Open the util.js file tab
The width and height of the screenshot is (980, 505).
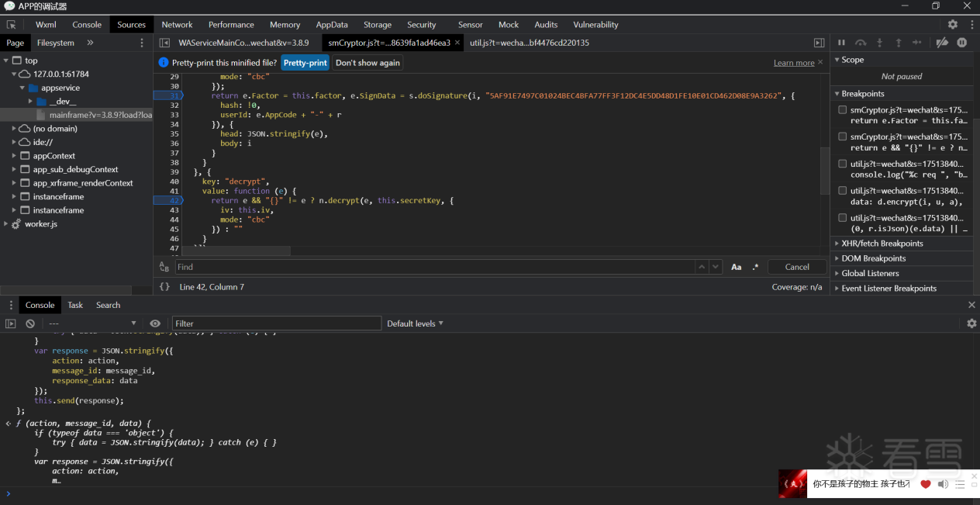529,43
